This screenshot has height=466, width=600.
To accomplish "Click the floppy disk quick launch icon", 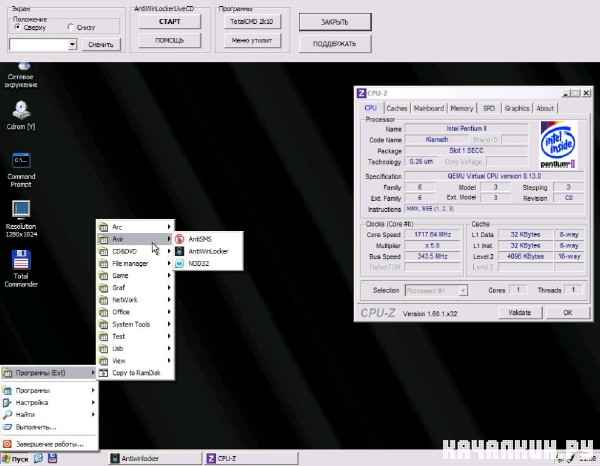I will pos(52,458).
